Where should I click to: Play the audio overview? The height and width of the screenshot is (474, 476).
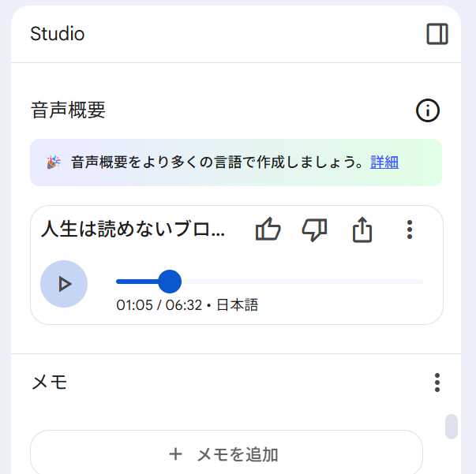tap(64, 284)
